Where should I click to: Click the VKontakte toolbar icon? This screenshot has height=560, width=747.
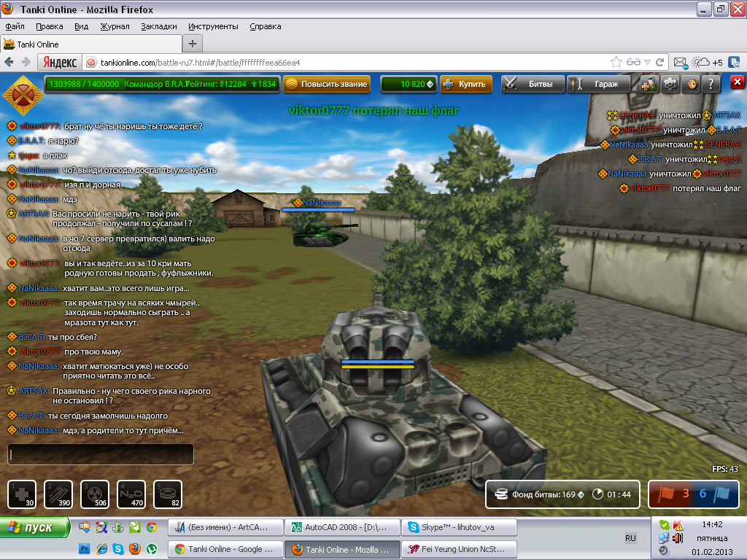pyautogui.click(x=734, y=63)
